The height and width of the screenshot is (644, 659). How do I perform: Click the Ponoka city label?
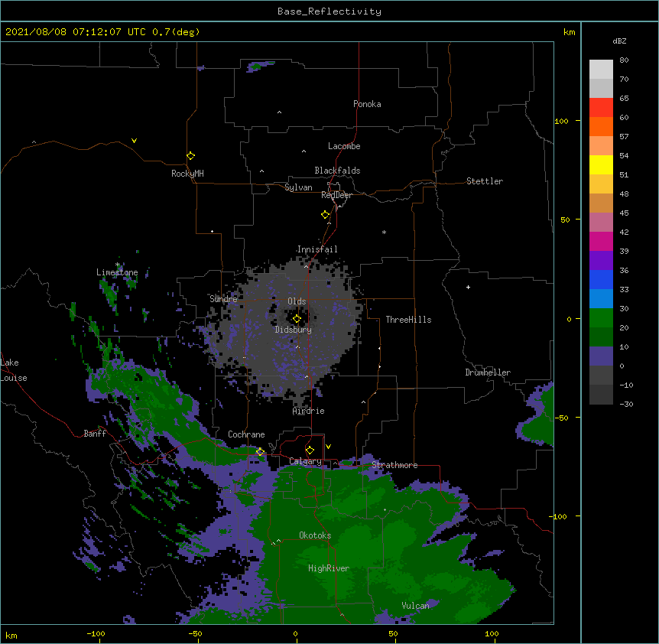(x=367, y=104)
